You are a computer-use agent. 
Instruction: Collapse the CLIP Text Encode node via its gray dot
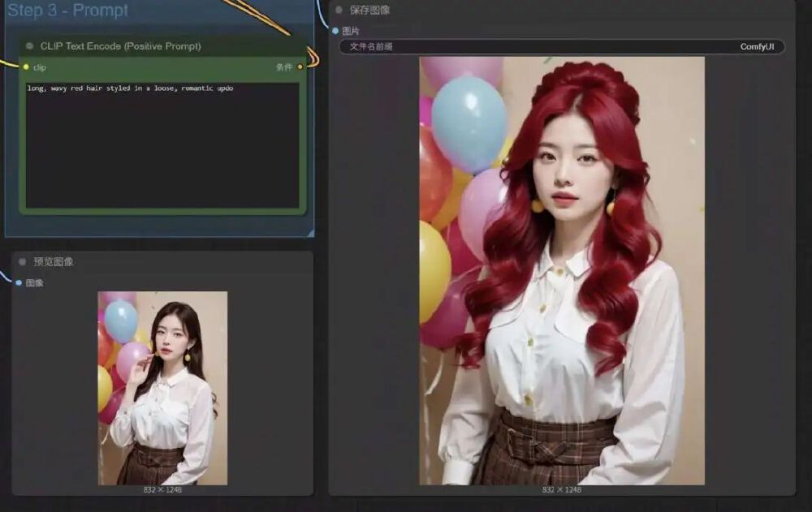(30, 46)
